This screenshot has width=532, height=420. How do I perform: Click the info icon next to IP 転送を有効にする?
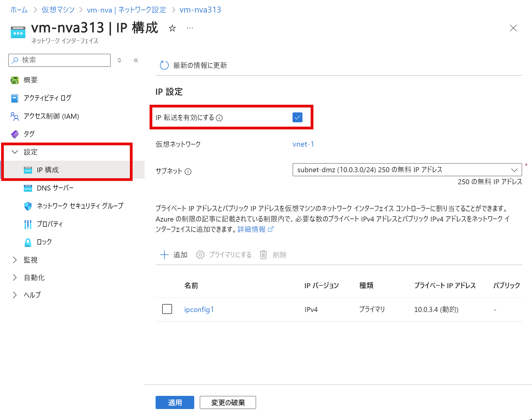[219, 118]
